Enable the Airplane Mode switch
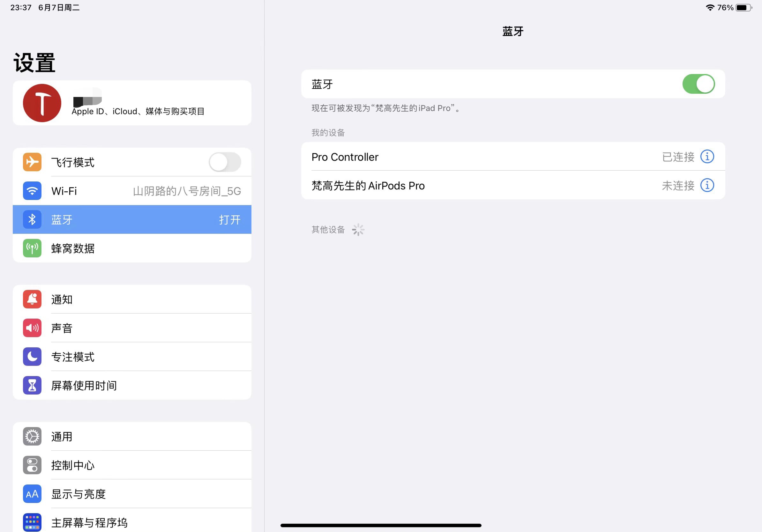 tap(225, 162)
